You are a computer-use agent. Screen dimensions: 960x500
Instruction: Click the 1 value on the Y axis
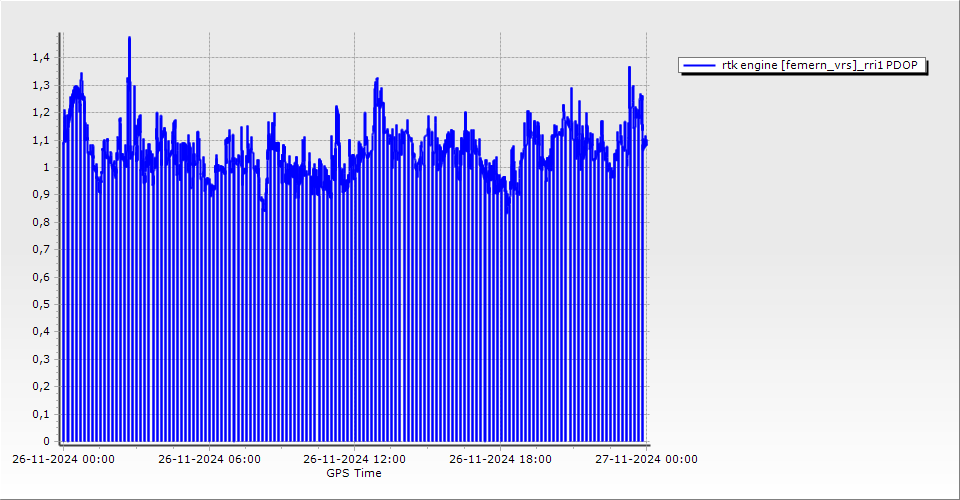tap(44, 168)
